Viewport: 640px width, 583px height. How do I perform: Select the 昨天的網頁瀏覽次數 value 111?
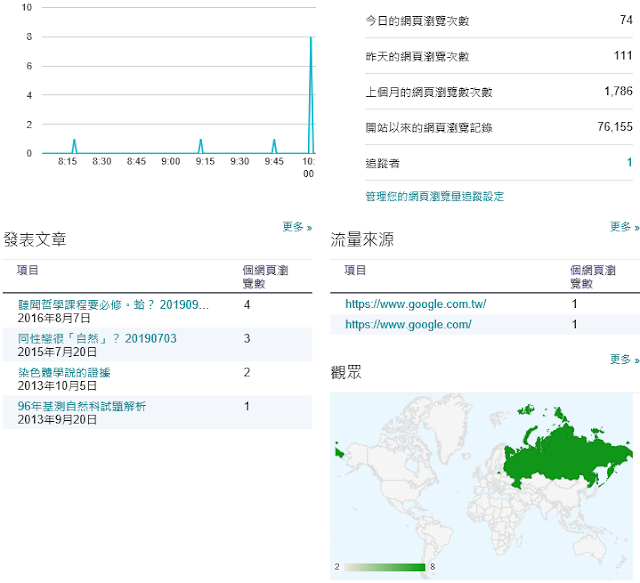(x=623, y=56)
